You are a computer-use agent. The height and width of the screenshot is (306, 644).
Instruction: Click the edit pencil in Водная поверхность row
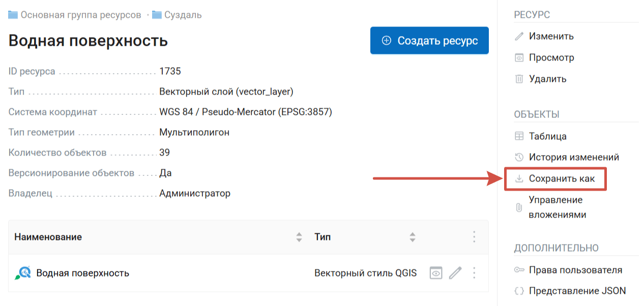[x=455, y=273]
